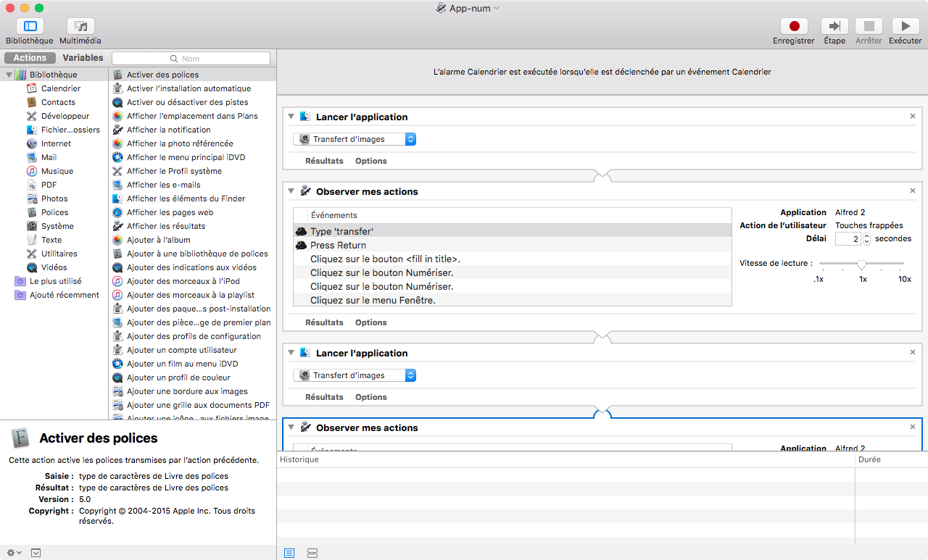Open first Transfert d'images application dropdown
Image resolution: width=928 pixels, height=560 pixels.
tap(355, 139)
